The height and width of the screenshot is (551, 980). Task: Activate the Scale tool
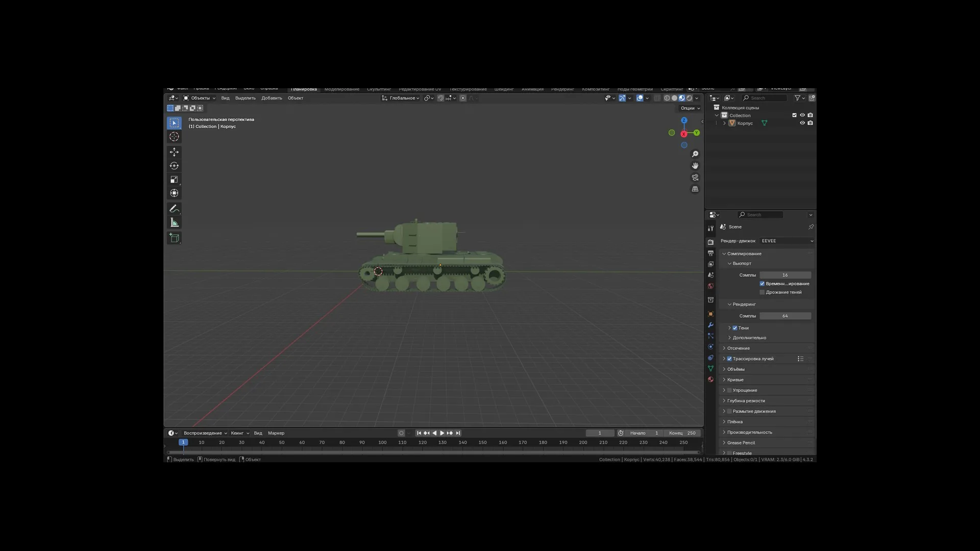(174, 180)
